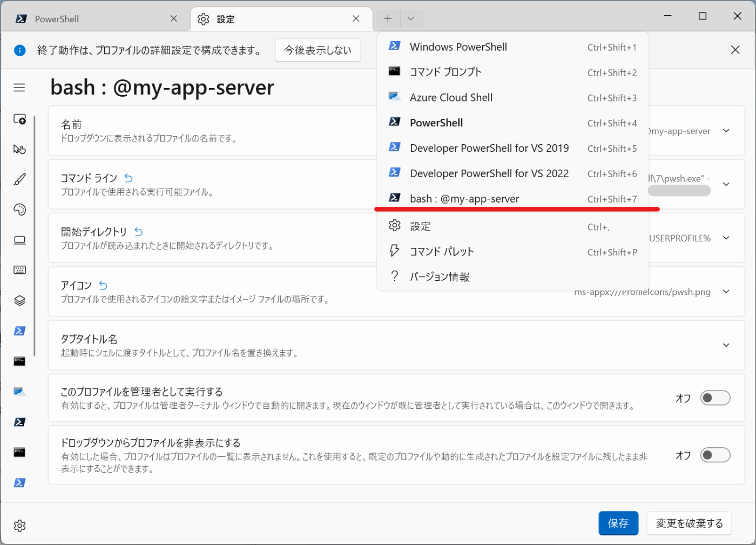Viewport: 756px width, 545px height.
Task: Toggle ドロップダウンからプロファイルを非表示にする switch
Action: (715, 455)
